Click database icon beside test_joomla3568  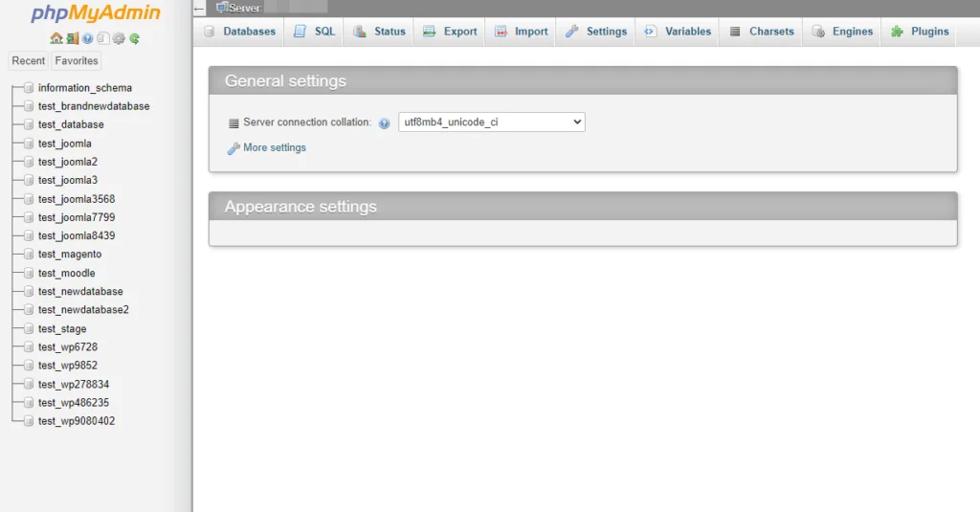click(x=28, y=199)
